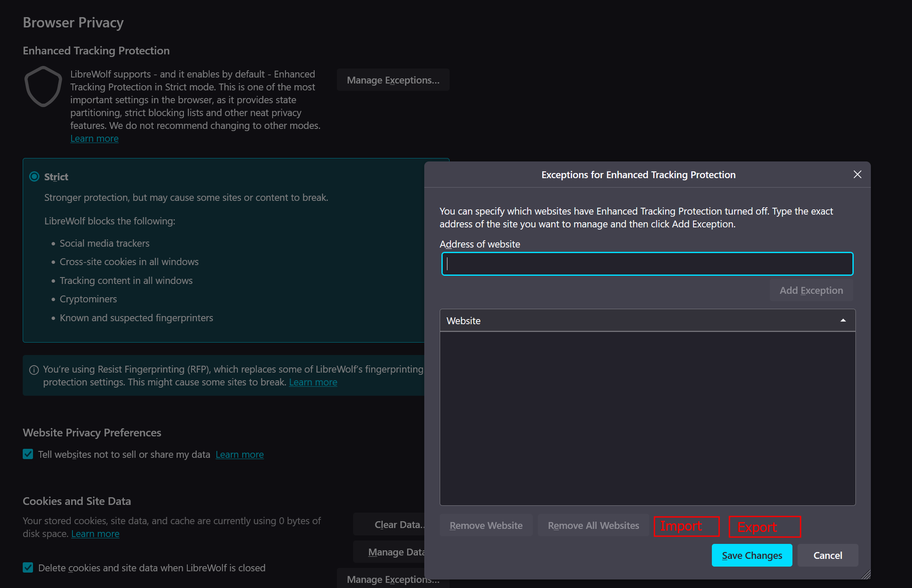The image size is (912, 588).
Task: Click the info icon in the Resist Fingerprinting notice
Action: (34, 370)
